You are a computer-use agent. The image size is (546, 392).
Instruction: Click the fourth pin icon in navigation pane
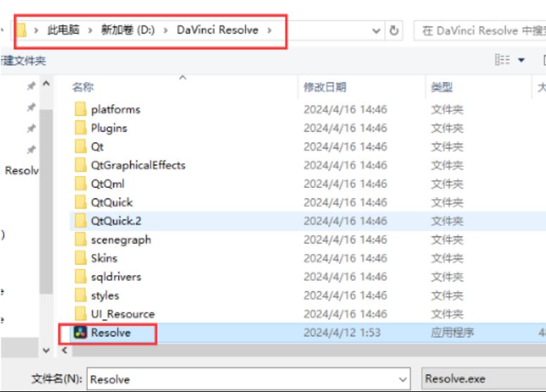(x=32, y=149)
